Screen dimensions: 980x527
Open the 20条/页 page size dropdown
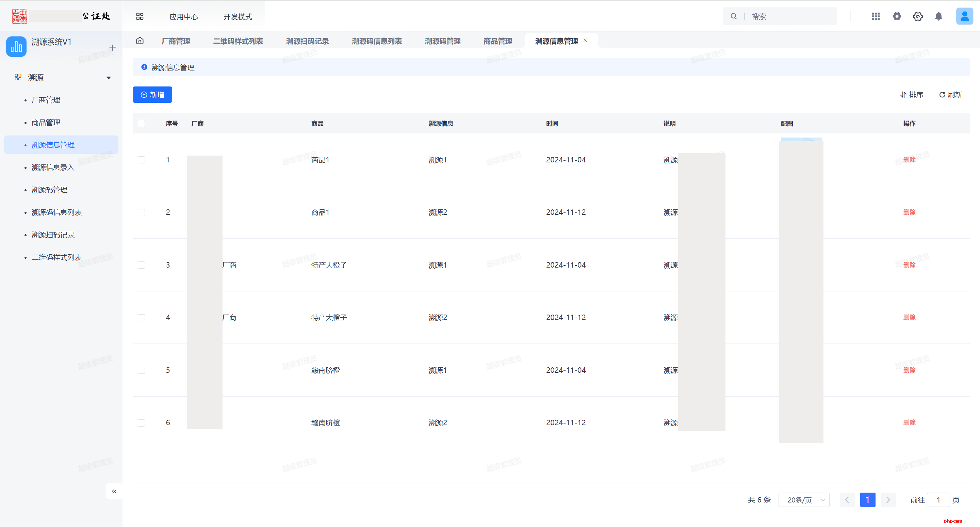tap(804, 500)
